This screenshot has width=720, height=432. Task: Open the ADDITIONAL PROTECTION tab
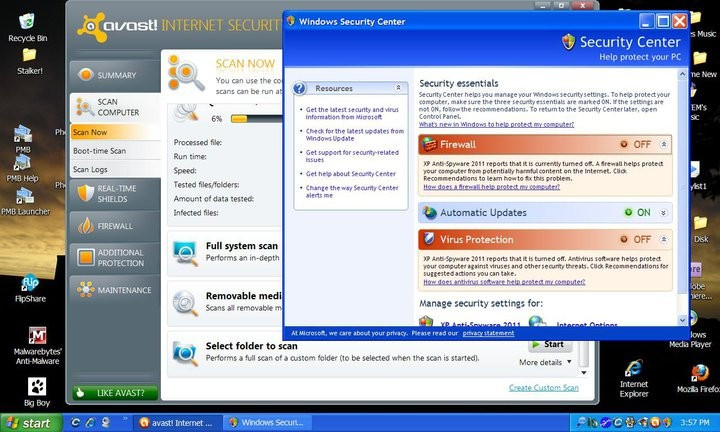(115, 258)
